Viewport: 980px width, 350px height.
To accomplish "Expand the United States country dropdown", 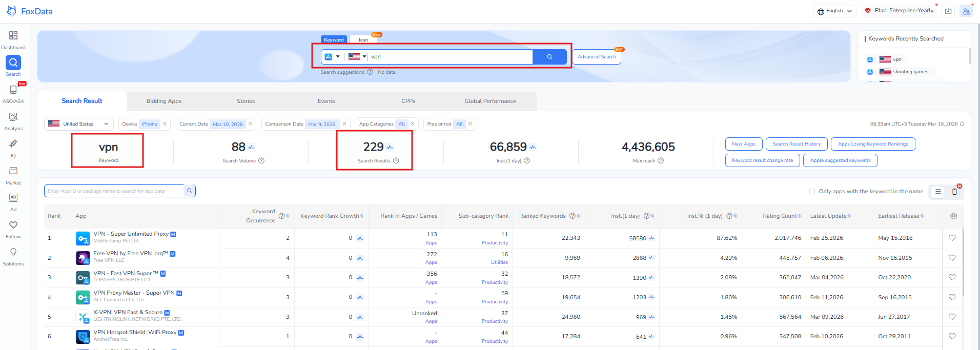I will (x=79, y=124).
